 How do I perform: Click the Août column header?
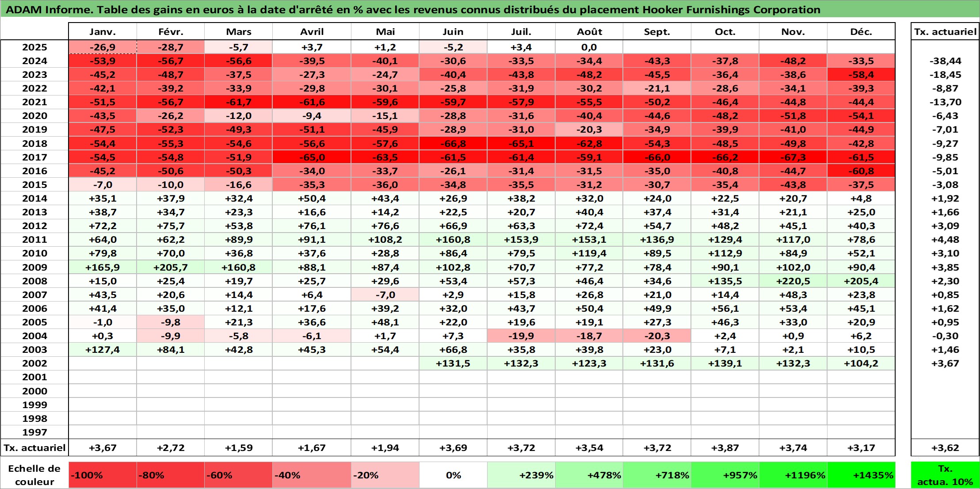[x=589, y=31]
